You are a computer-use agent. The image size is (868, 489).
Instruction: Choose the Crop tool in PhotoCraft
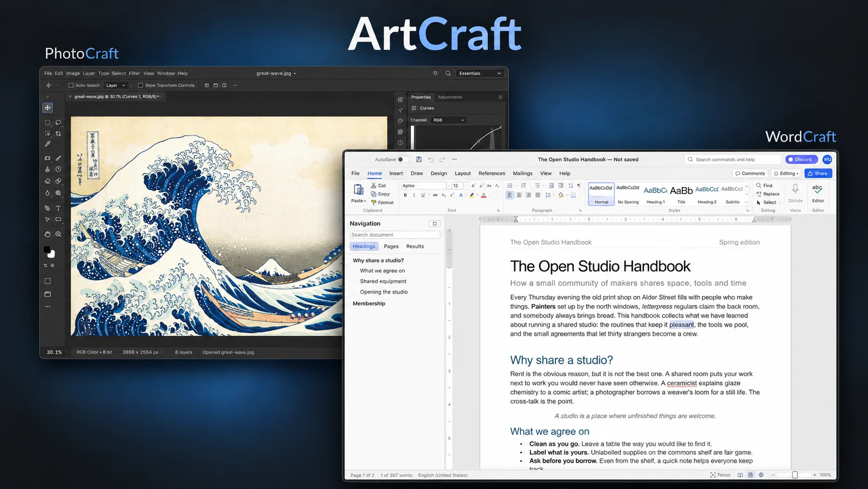click(x=58, y=134)
